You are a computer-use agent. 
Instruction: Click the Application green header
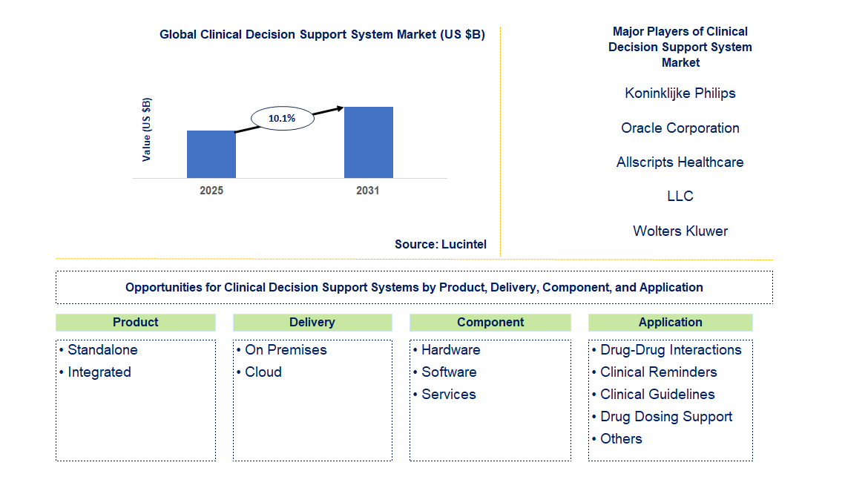[671, 322]
